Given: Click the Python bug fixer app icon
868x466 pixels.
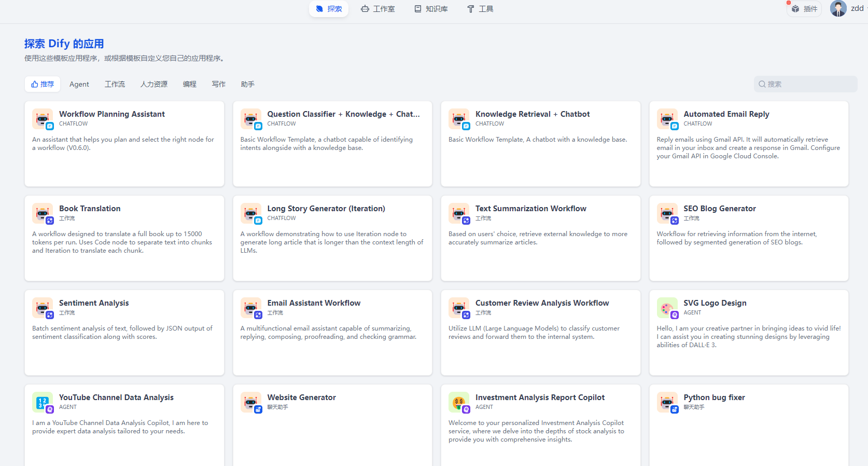Looking at the screenshot, I should (x=667, y=402).
